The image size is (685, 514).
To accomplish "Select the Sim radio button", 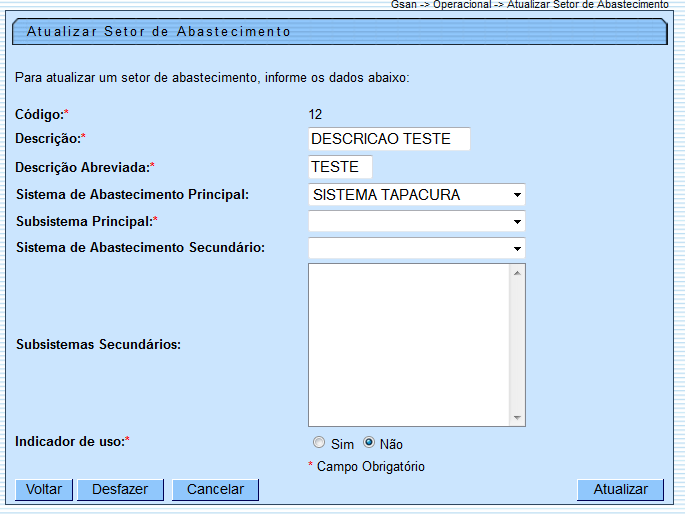I will point(319,443).
